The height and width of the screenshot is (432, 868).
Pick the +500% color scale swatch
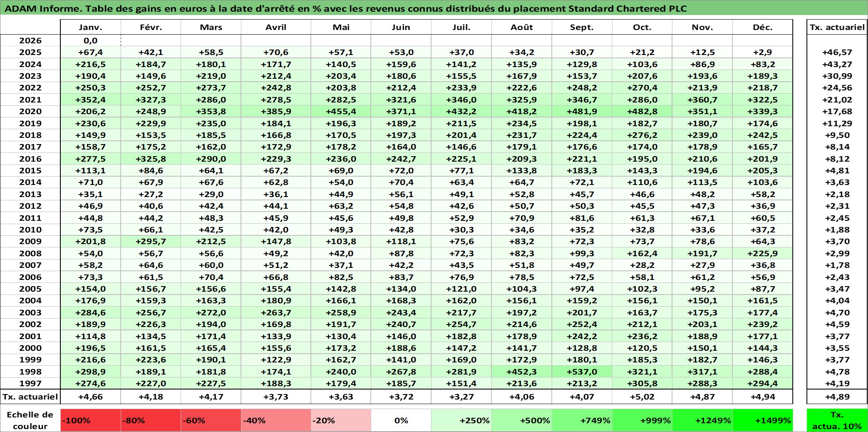tap(522, 420)
